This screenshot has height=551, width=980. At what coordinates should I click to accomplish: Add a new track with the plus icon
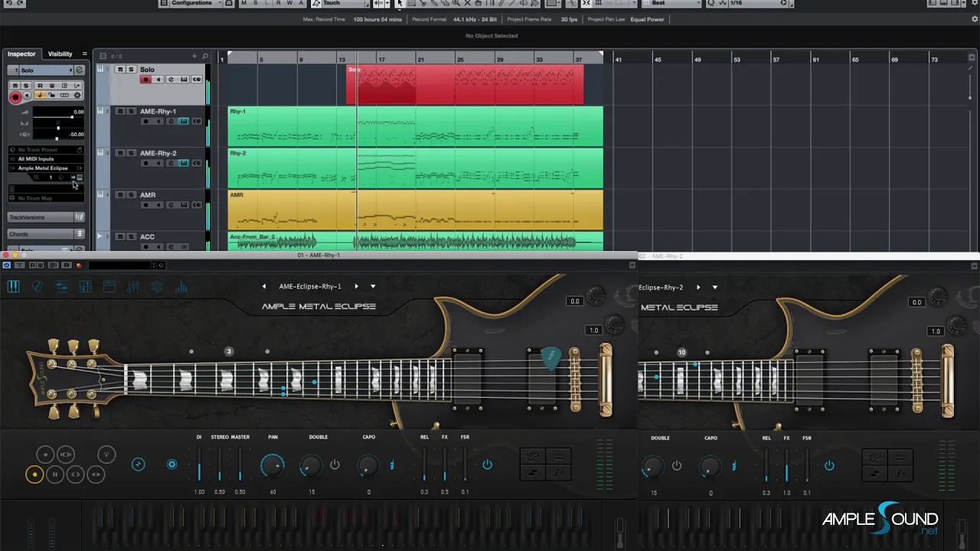(x=194, y=56)
